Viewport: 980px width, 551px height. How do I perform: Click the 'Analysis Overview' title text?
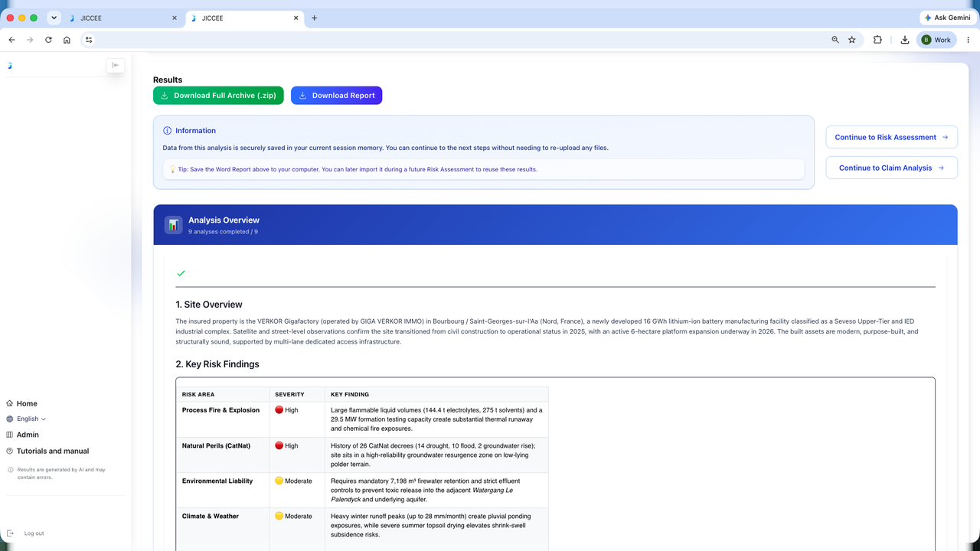[x=224, y=220]
